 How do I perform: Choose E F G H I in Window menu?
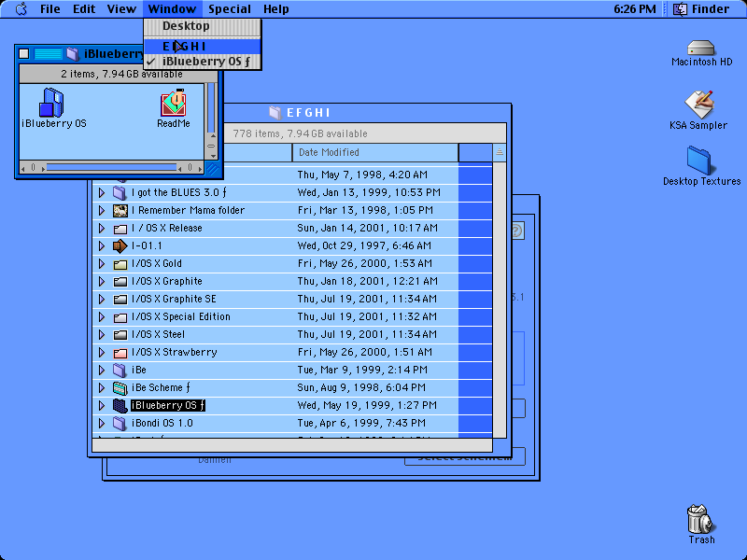coord(203,46)
